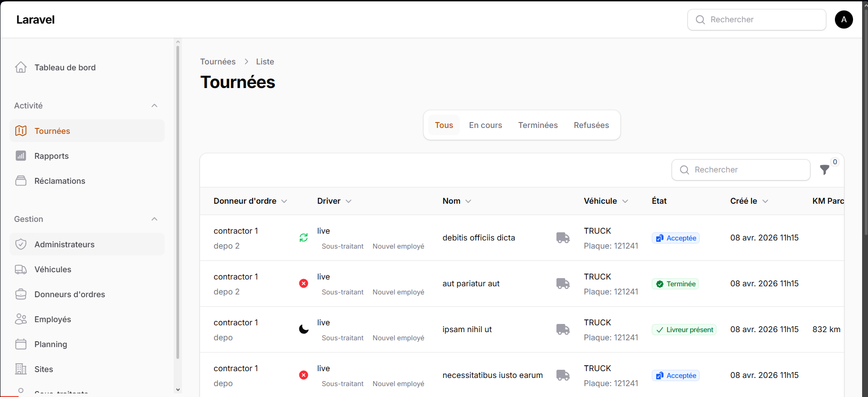The height and width of the screenshot is (397, 868).
Task: Open Employés page in sidebar
Action: pos(87,319)
